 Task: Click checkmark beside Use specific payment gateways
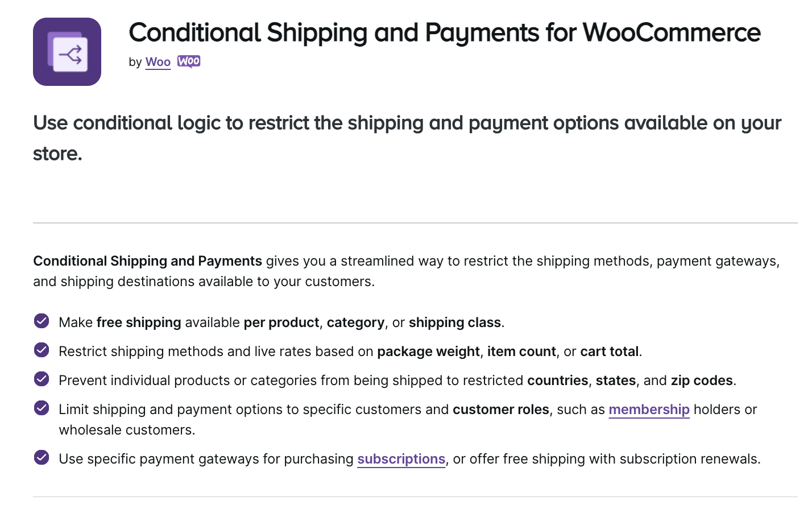click(x=42, y=458)
